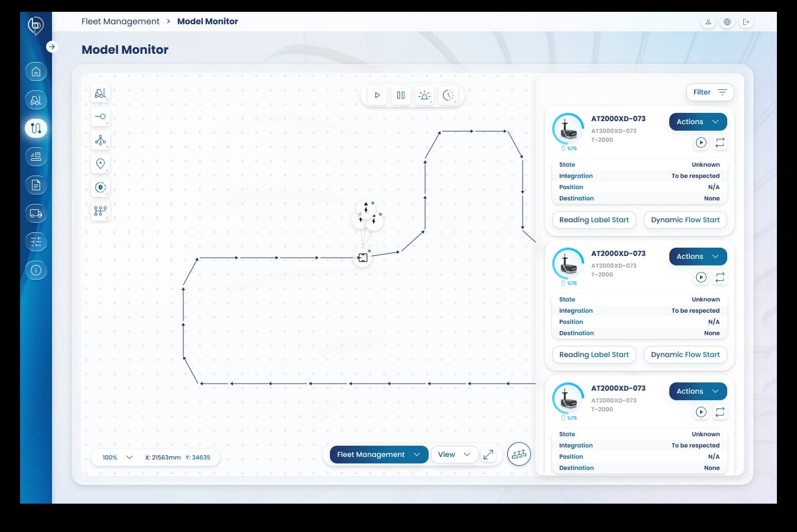This screenshot has height=532, width=797.
Task: Click the loop arrows icon on bottom vehicle card
Action: (720, 412)
